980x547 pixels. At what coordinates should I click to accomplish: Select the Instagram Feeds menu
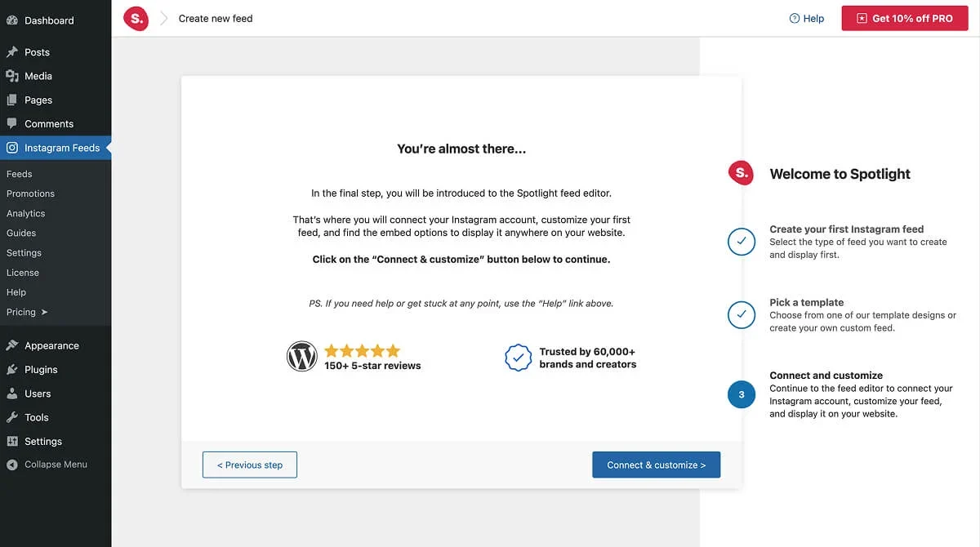(56, 148)
